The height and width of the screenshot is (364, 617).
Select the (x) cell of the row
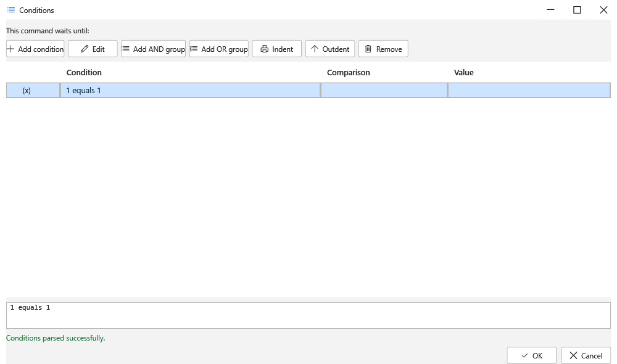click(33, 90)
